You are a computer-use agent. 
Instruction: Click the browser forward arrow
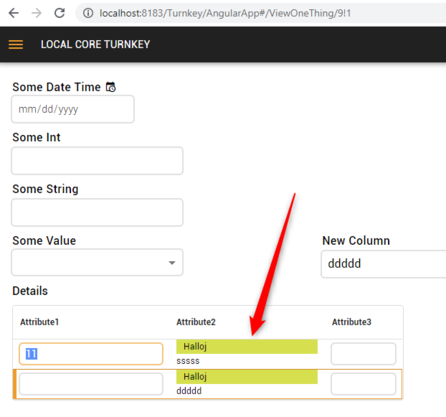(36, 13)
